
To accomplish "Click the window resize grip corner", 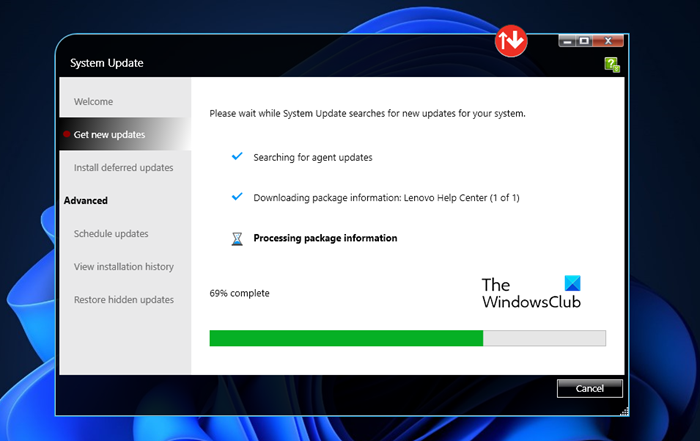I will coord(625,412).
